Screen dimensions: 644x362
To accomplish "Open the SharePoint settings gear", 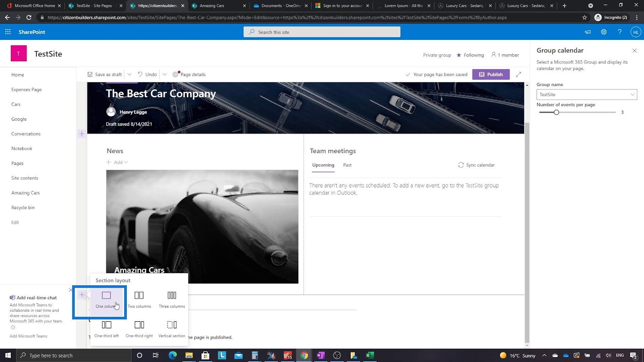I will 604,32.
